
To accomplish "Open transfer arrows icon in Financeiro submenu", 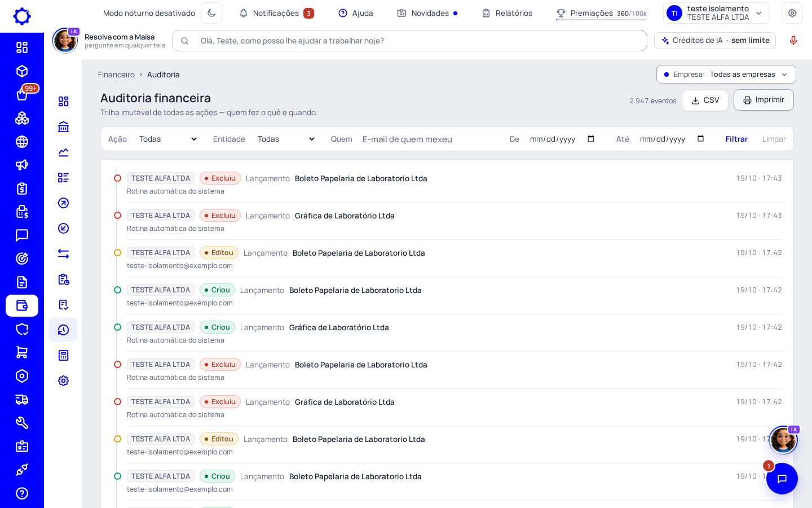I will click(x=63, y=253).
